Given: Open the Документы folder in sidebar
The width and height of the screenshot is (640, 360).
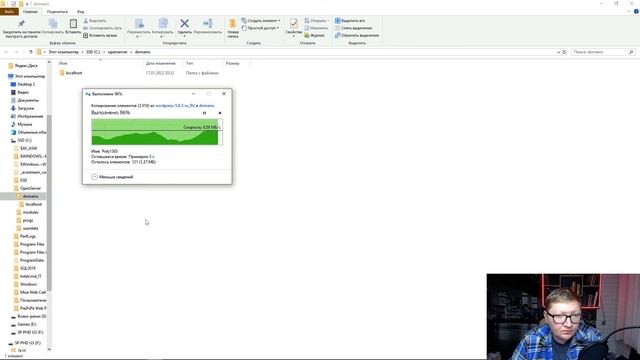Looking at the screenshot, I should pyautogui.click(x=25, y=100).
